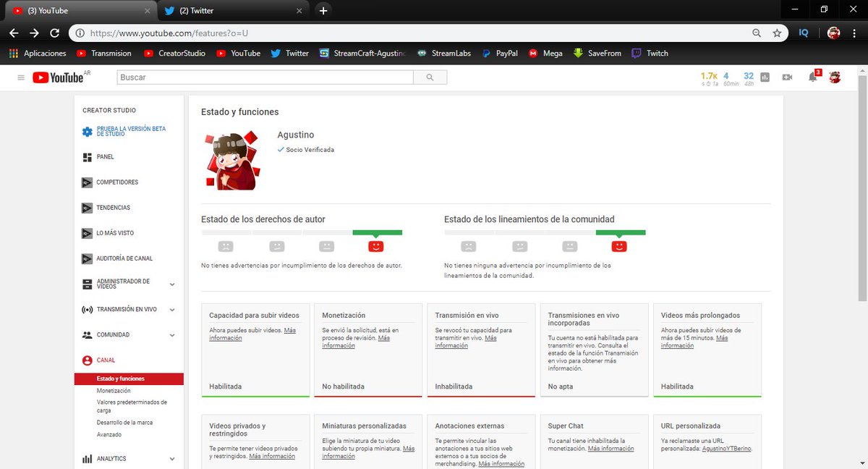Click the Agustino channel name

[296, 135]
